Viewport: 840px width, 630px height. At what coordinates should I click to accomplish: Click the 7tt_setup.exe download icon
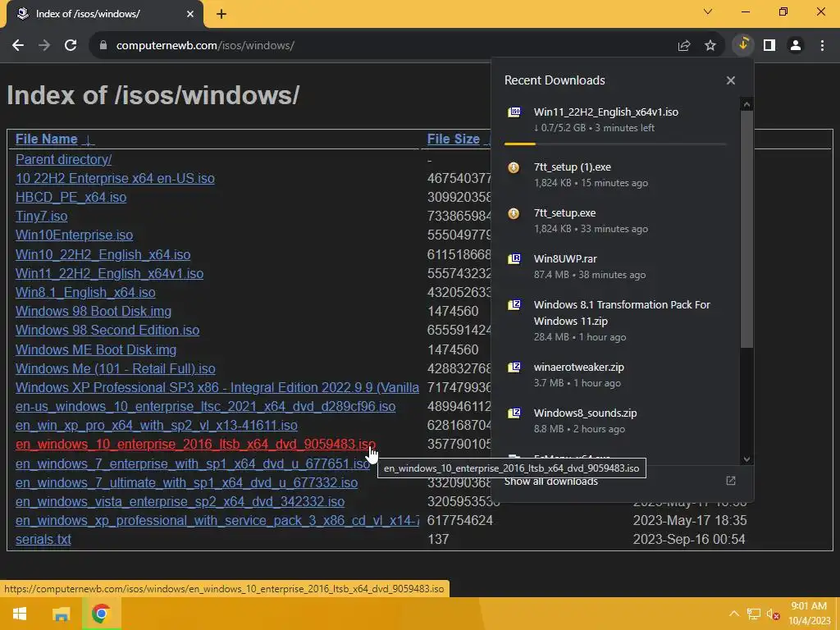(514, 214)
